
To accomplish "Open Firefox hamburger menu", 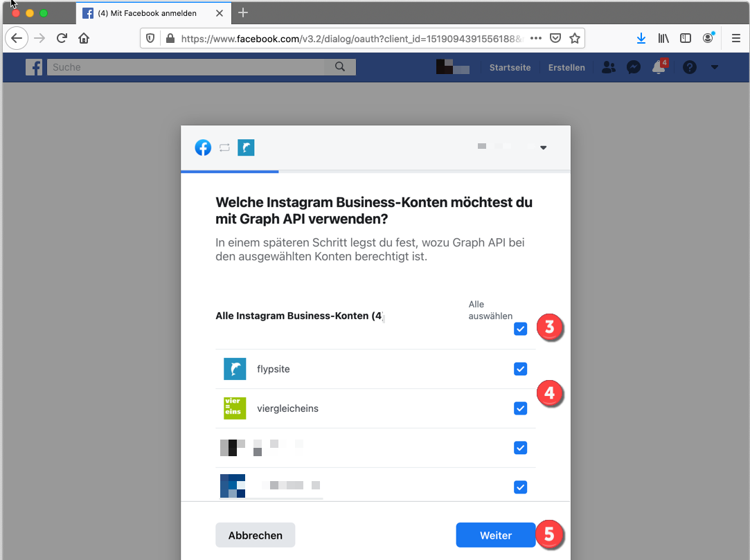I will pyautogui.click(x=736, y=38).
